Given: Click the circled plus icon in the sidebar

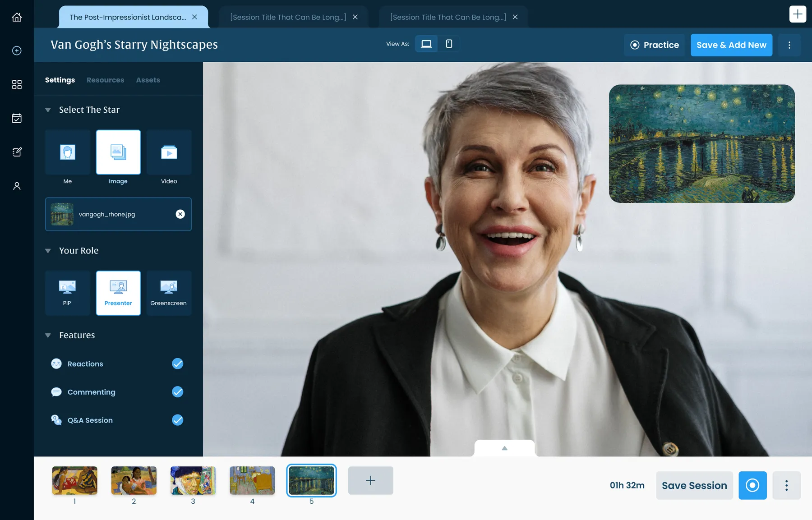Looking at the screenshot, I should pyautogui.click(x=17, y=51).
